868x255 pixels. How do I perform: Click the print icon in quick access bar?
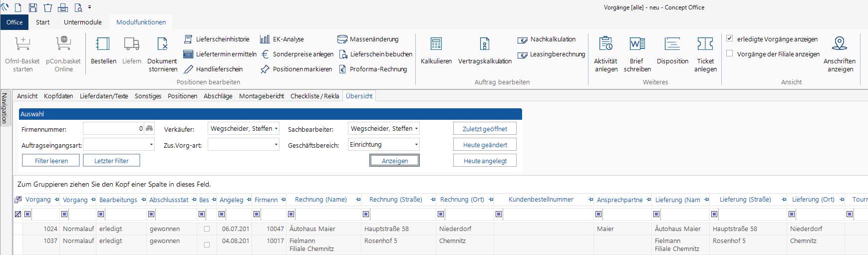coord(63,7)
